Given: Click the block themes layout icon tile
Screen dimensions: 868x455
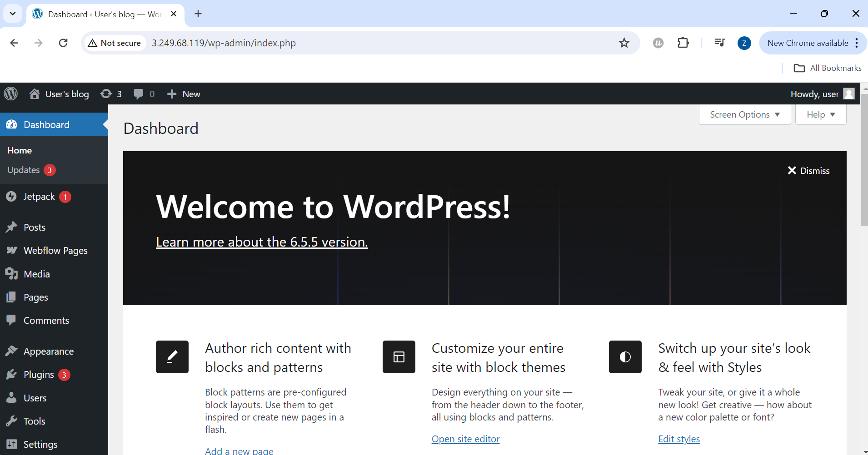Looking at the screenshot, I should click(x=399, y=357).
